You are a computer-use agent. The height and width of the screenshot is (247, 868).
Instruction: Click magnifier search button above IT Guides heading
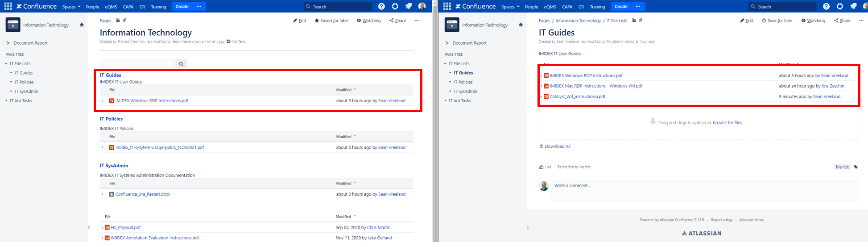pyautogui.click(x=181, y=64)
